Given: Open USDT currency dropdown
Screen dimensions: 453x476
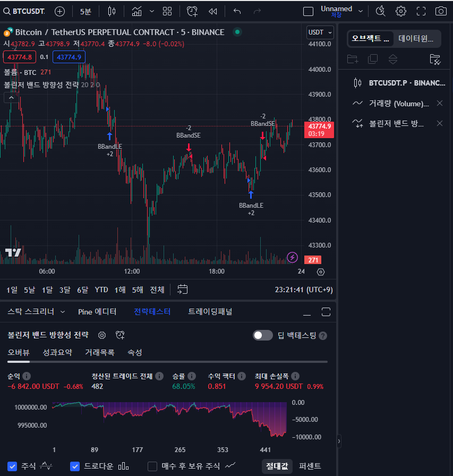Looking at the screenshot, I should [x=320, y=32].
